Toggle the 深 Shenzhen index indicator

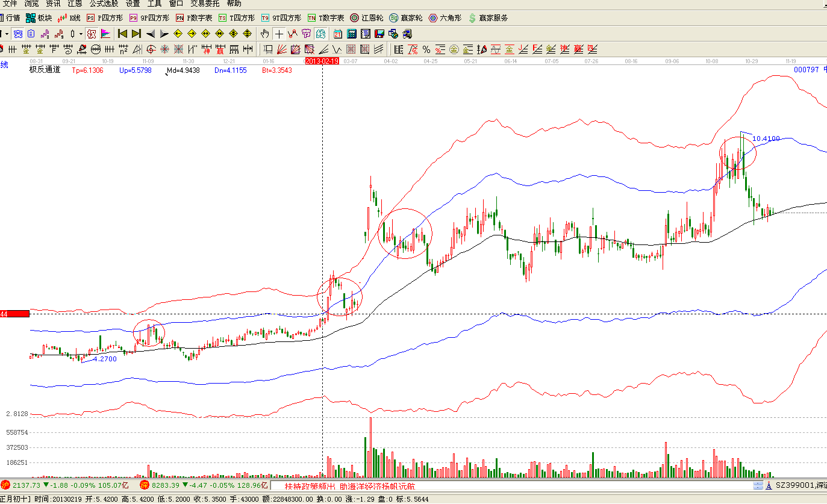[145, 485]
